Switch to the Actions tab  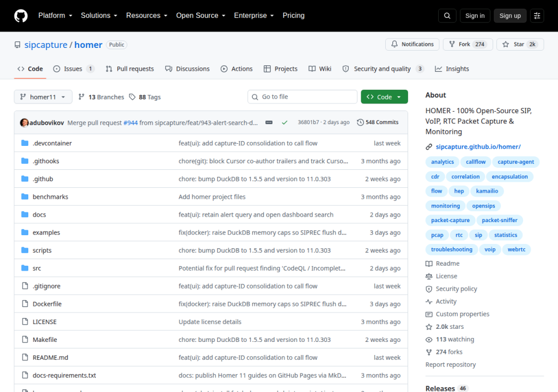[x=236, y=69]
